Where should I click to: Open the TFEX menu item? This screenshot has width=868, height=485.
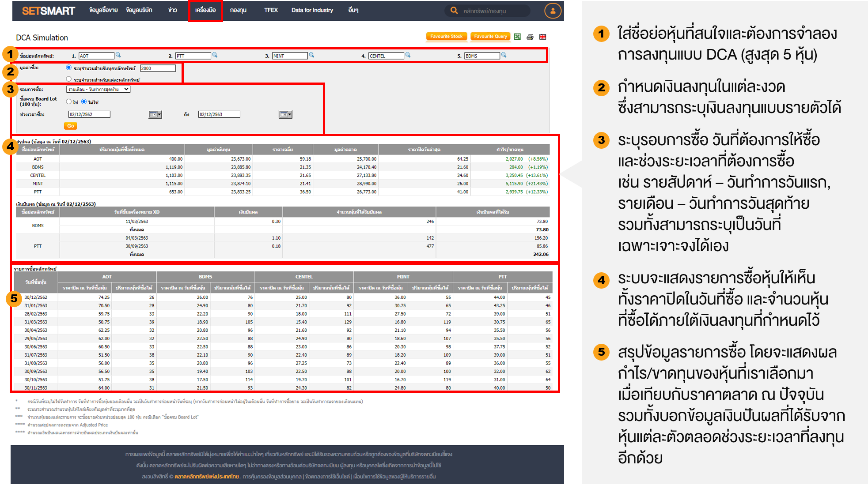point(271,10)
